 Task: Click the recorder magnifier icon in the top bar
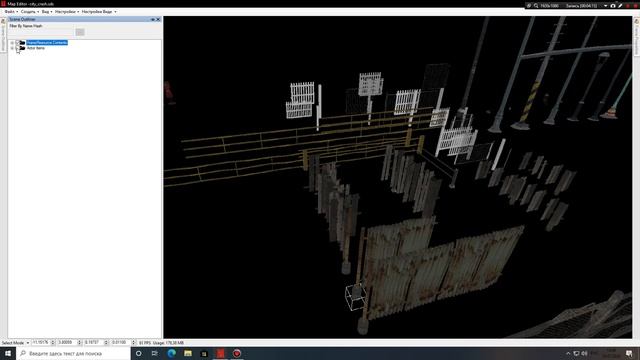(536, 6)
